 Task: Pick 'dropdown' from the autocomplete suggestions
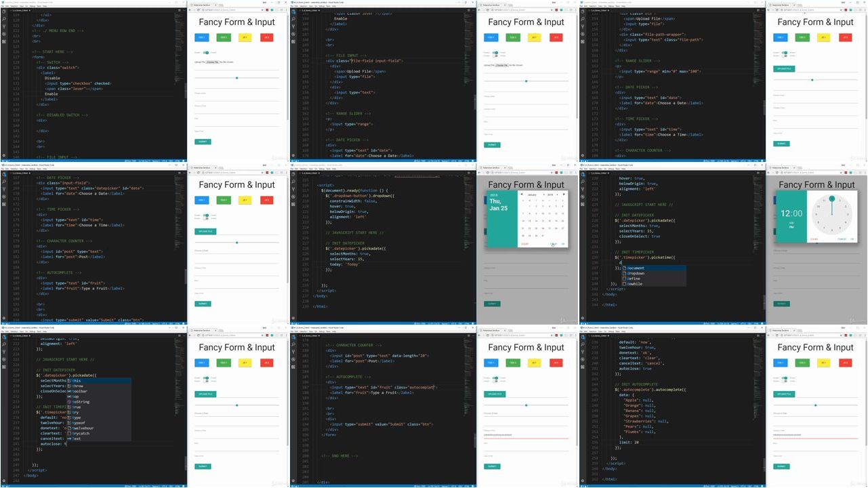(653, 273)
